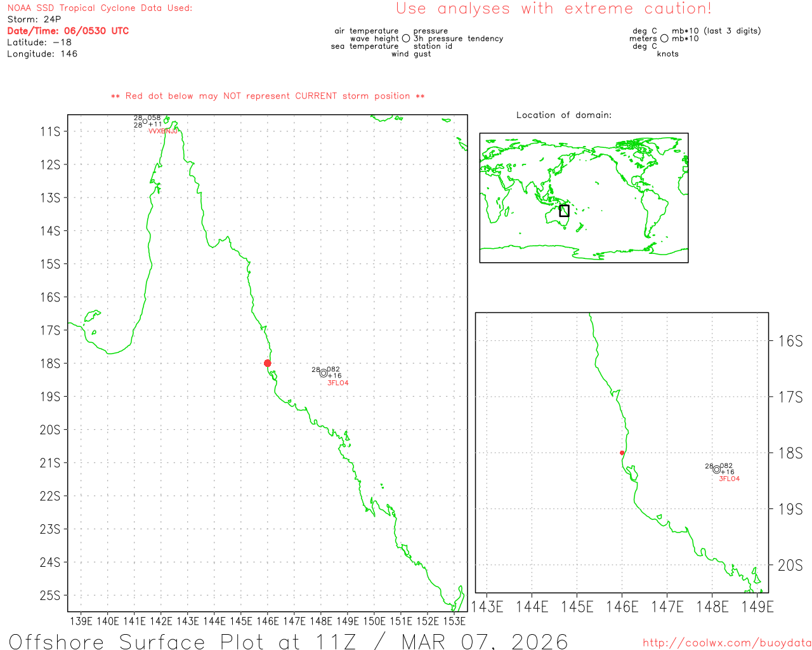Click the red station id near 11S

coord(163,131)
